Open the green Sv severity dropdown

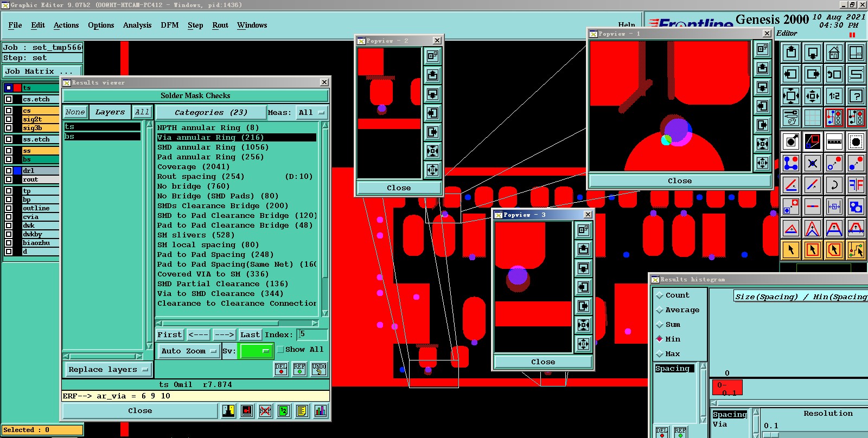point(256,351)
